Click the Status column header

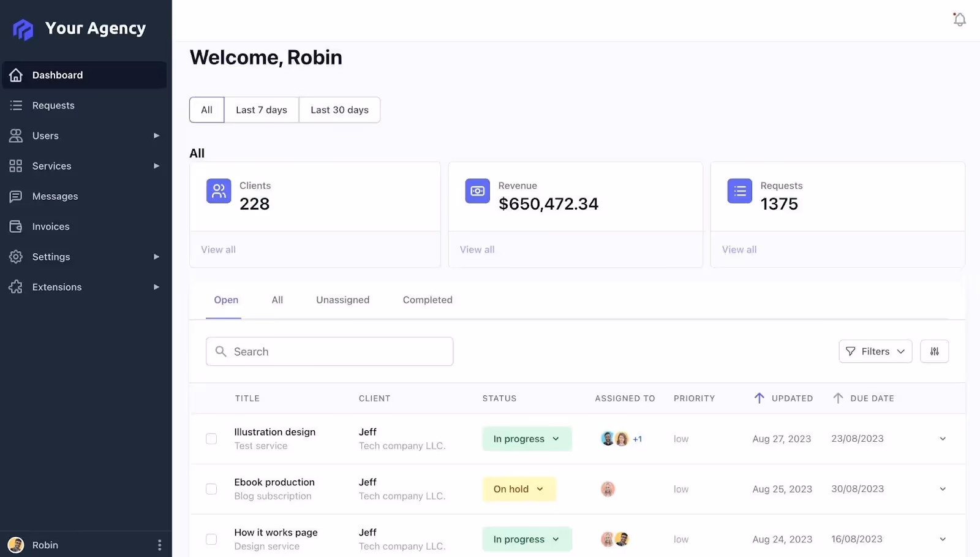click(x=499, y=398)
